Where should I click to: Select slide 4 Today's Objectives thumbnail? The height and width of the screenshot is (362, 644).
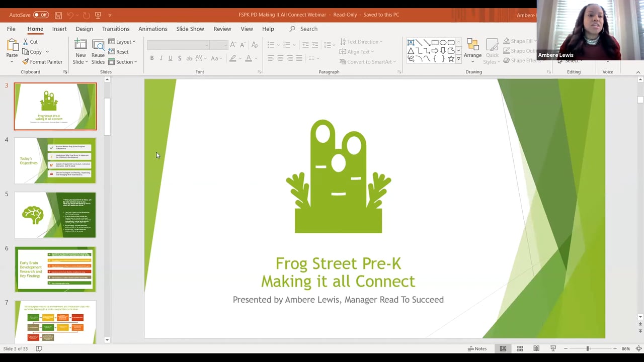[55, 161]
